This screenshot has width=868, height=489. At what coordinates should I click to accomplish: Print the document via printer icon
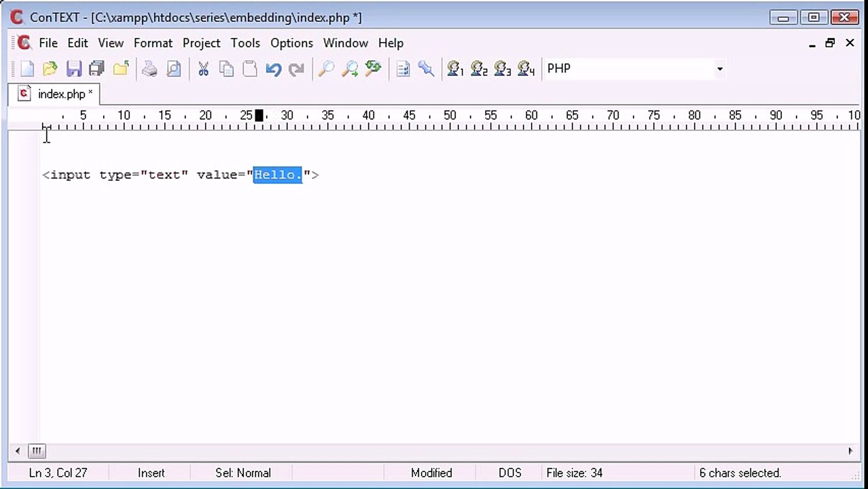pos(149,69)
